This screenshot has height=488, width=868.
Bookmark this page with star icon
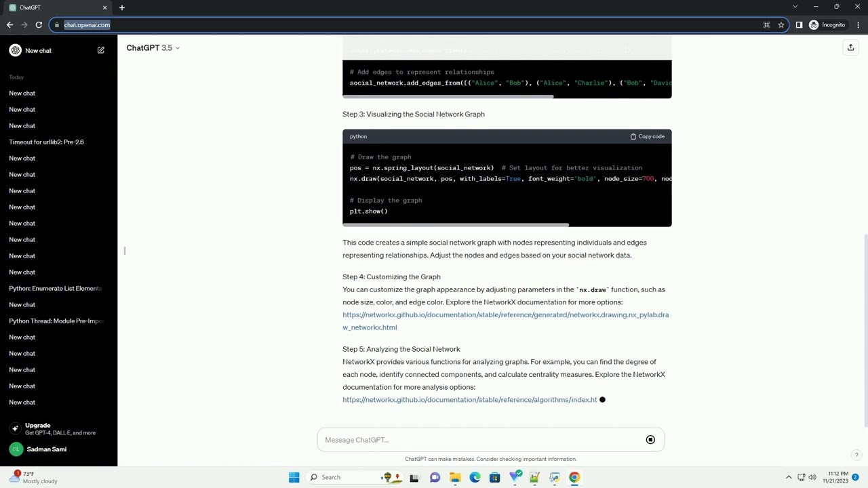click(781, 25)
